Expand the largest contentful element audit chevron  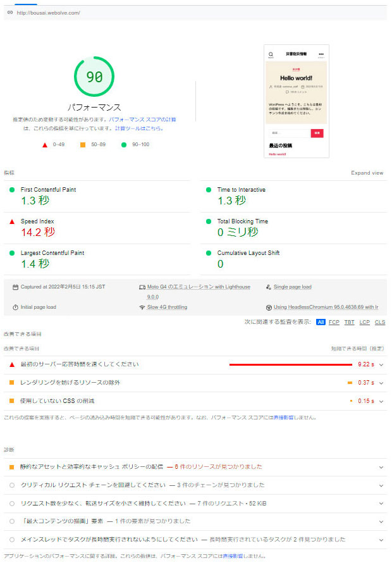click(x=381, y=522)
